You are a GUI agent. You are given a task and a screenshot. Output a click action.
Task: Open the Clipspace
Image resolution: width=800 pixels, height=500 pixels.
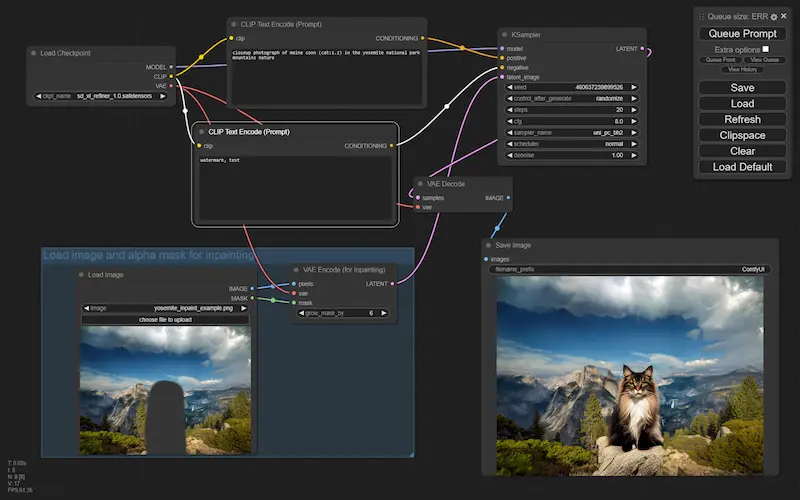(x=742, y=135)
